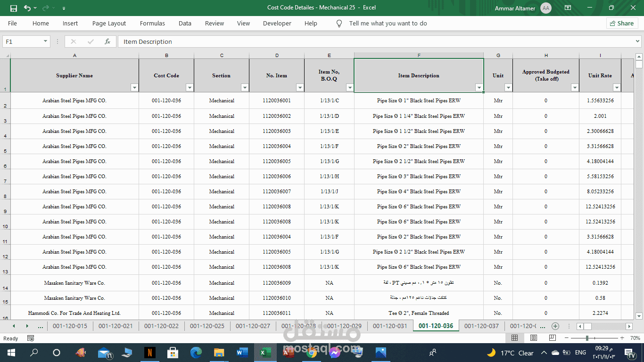Open Microsoft Edge from taskbar
Viewport: 644px width, 362px height.
coord(196,353)
